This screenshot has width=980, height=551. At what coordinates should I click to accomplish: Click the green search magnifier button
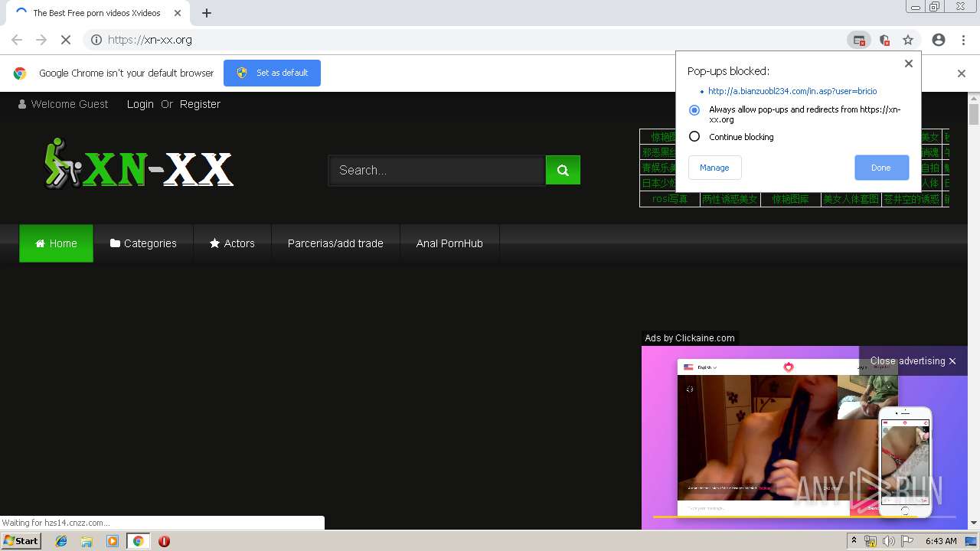(563, 170)
